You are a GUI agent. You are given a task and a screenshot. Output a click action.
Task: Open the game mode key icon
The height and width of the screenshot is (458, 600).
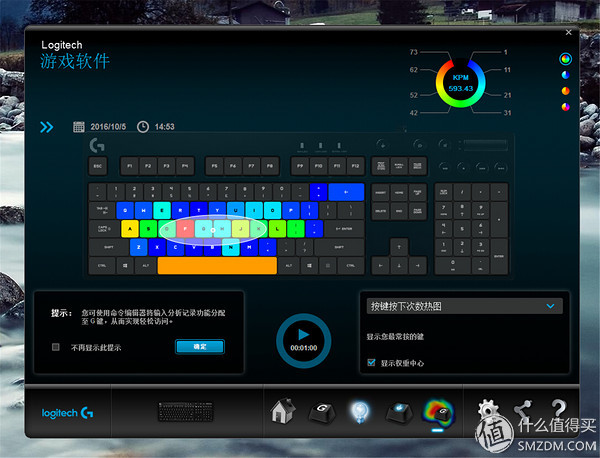click(398, 412)
